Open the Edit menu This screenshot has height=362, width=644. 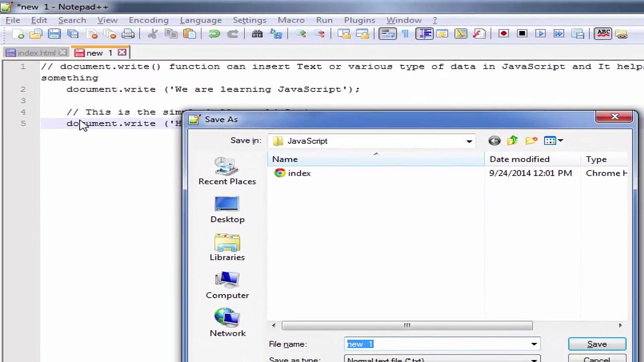coord(39,20)
